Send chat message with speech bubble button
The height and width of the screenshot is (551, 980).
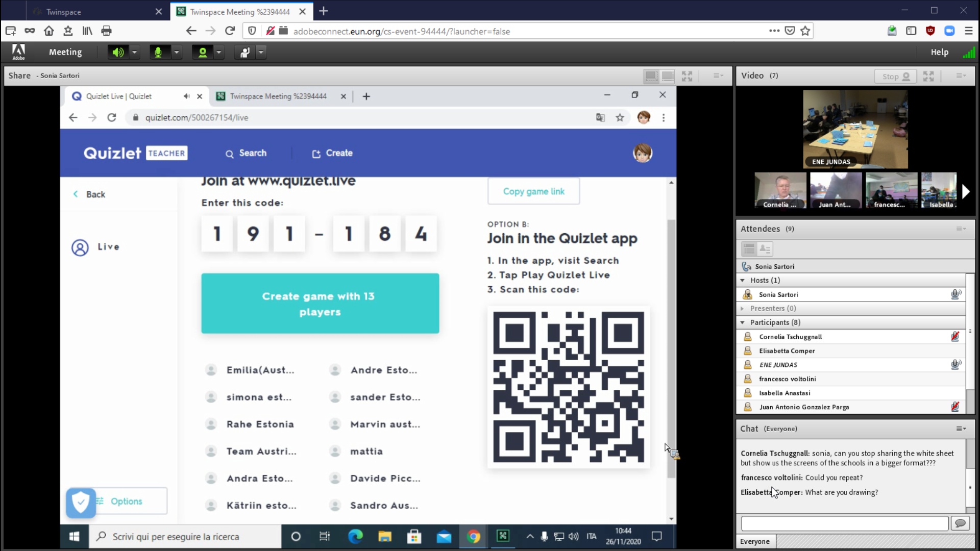[960, 523]
